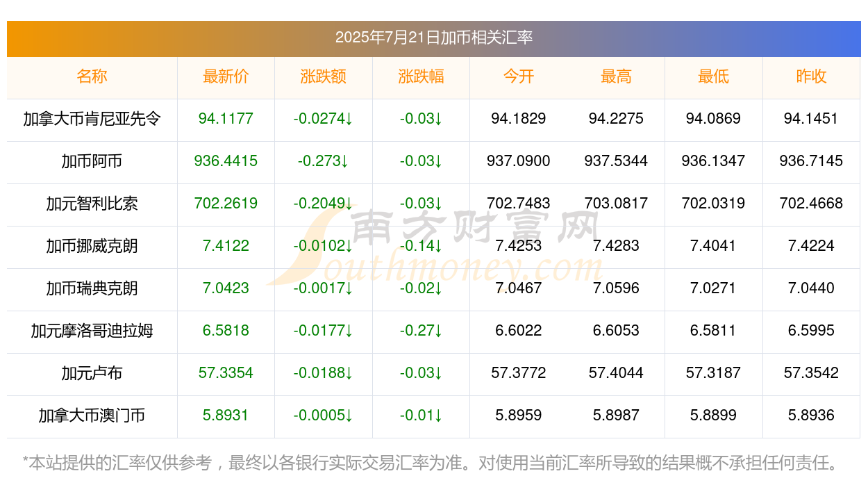Click change amount -0.2049↓
868x485 pixels.
pyautogui.click(x=324, y=204)
